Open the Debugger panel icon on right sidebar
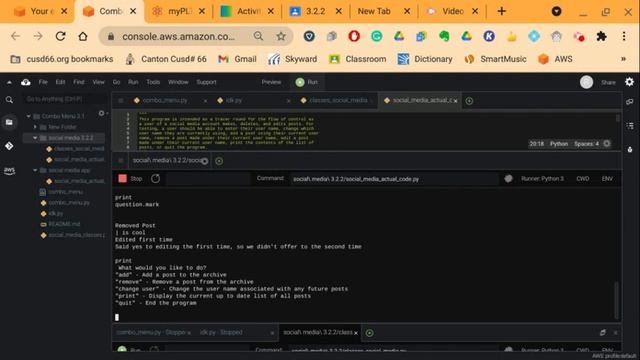The width and height of the screenshot is (640, 360). (630, 150)
